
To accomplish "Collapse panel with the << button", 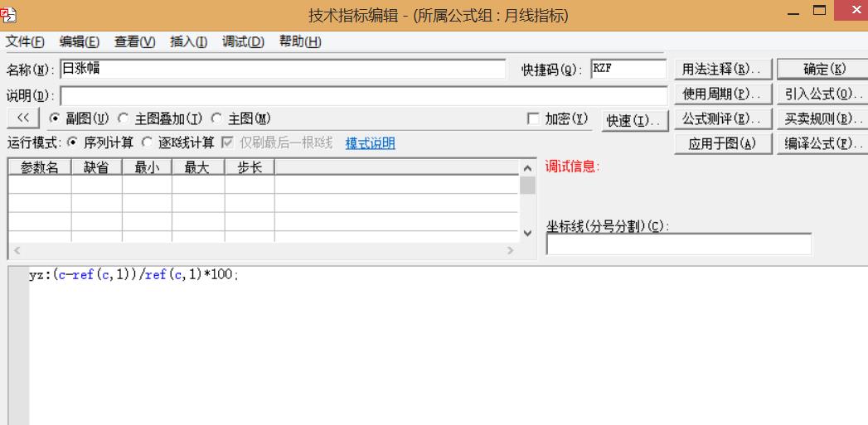I will [23, 118].
